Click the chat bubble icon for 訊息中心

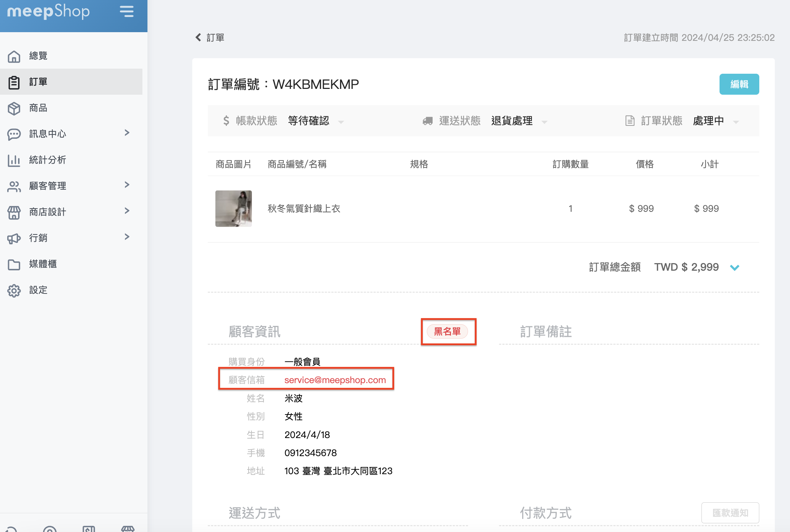point(14,134)
